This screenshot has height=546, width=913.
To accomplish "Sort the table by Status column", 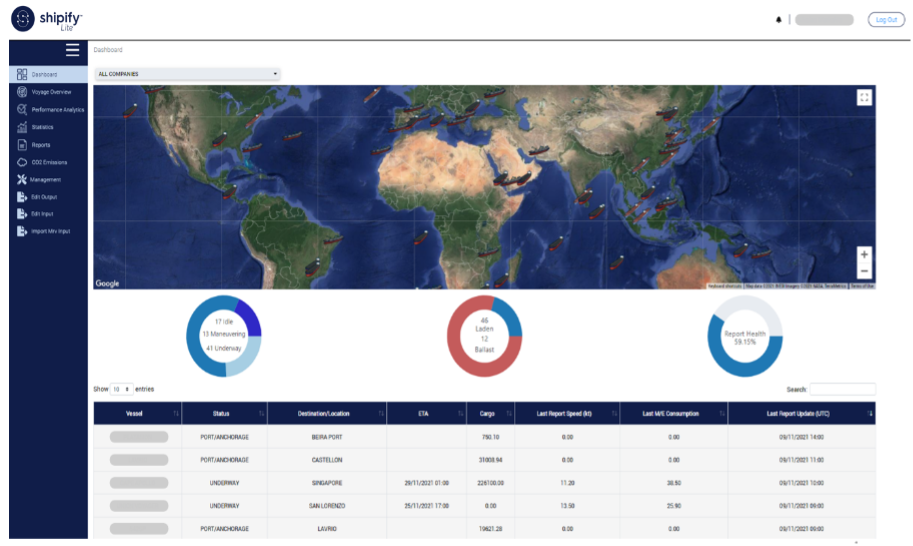I will pyautogui.click(x=226, y=412).
